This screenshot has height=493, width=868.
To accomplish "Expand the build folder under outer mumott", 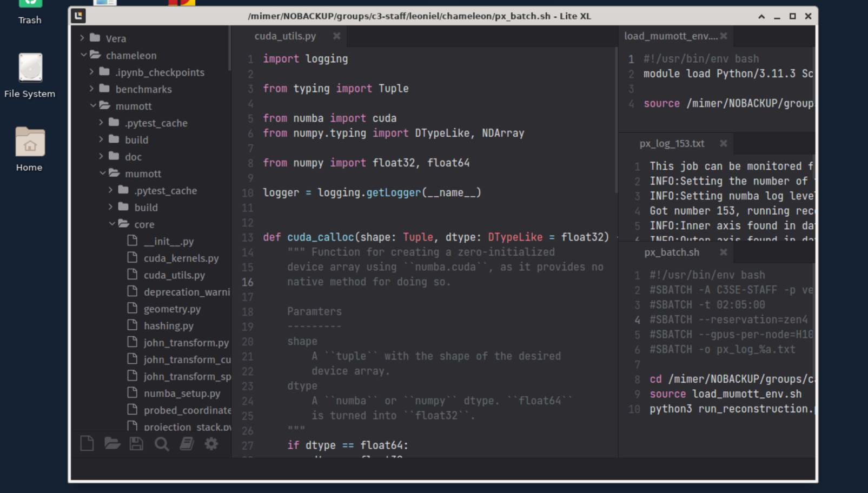I will point(101,139).
